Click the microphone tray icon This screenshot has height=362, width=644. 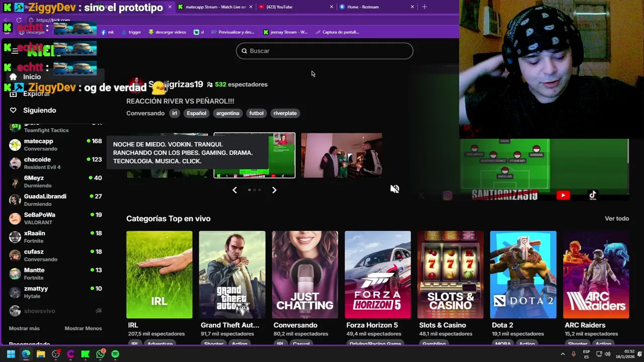(x=574, y=354)
